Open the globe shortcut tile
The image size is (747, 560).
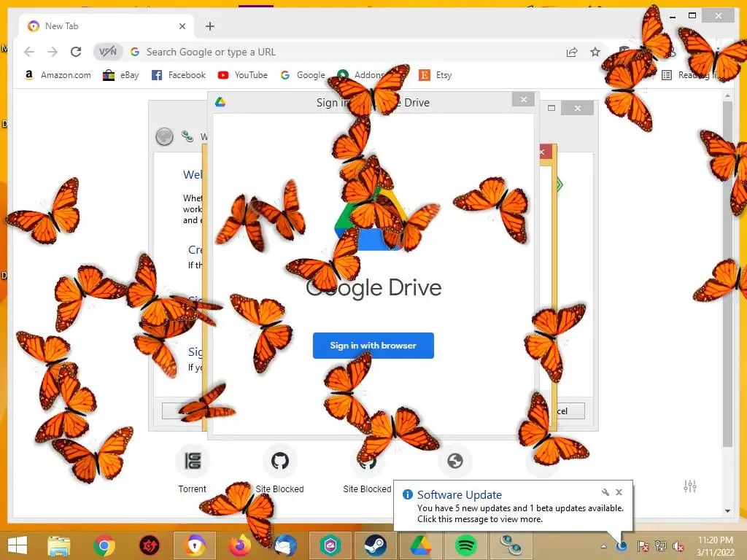pos(455,461)
